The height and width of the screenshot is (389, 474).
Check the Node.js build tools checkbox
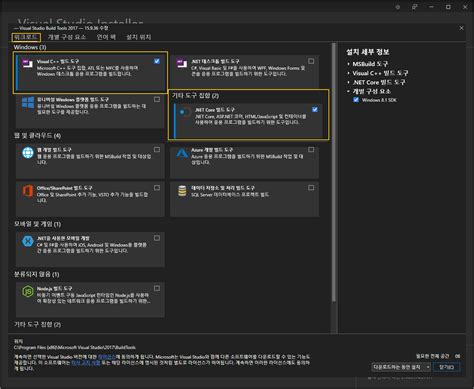tap(157, 288)
